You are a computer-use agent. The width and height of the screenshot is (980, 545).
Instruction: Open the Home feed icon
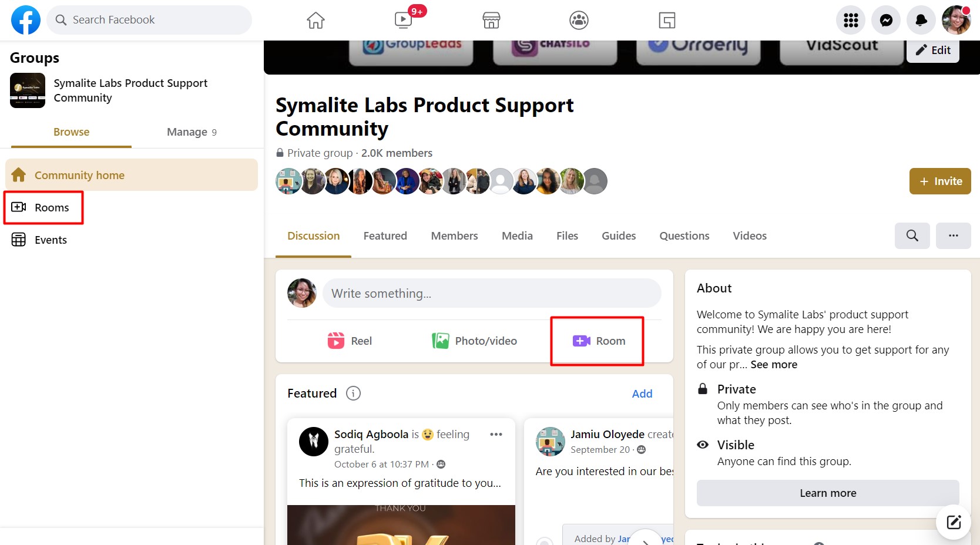[x=316, y=21]
